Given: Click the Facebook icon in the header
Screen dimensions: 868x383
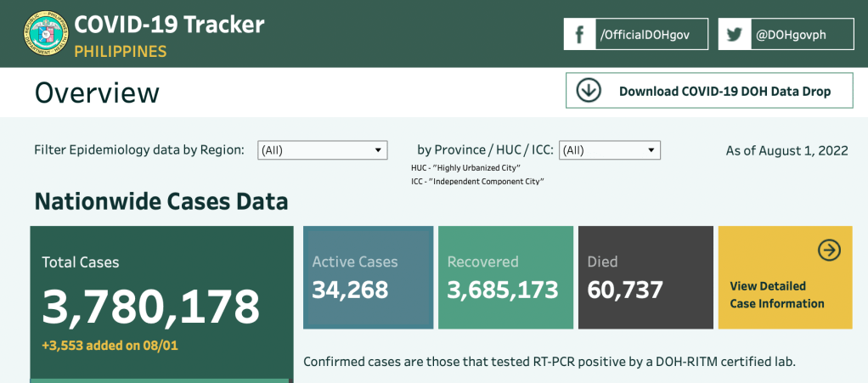Looking at the screenshot, I should click(580, 35).
